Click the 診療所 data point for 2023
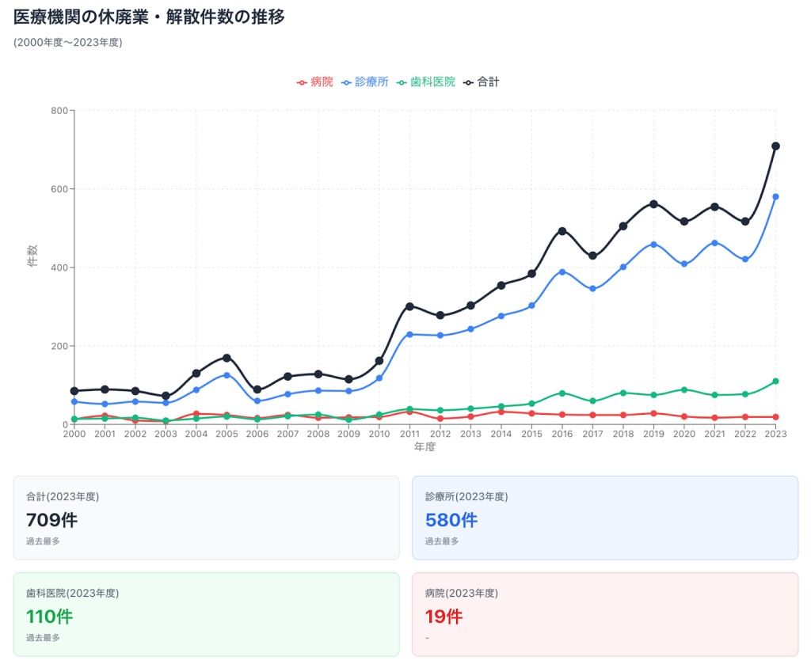Image resolution: width=811 pixels, height=672 pixels. (775, 196)
